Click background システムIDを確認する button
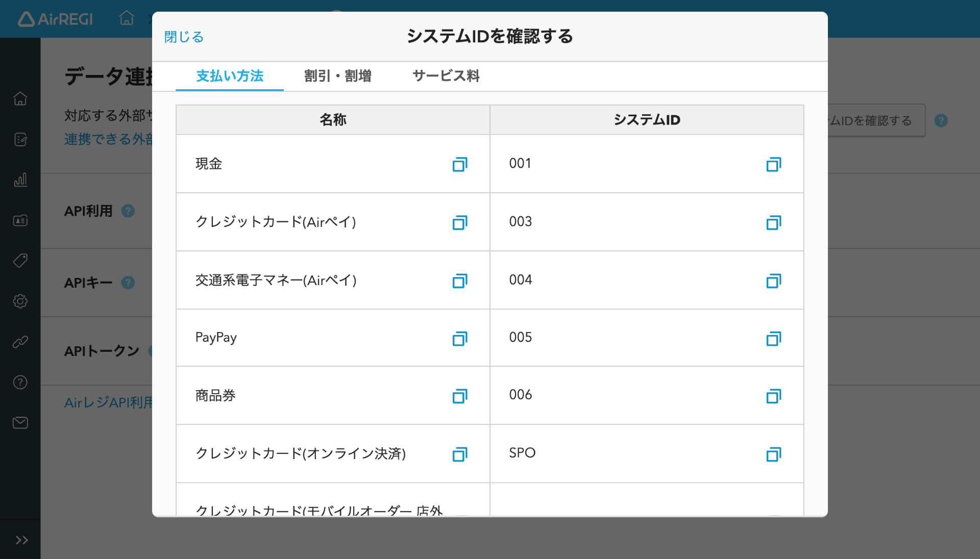 (x=876, y=121)
